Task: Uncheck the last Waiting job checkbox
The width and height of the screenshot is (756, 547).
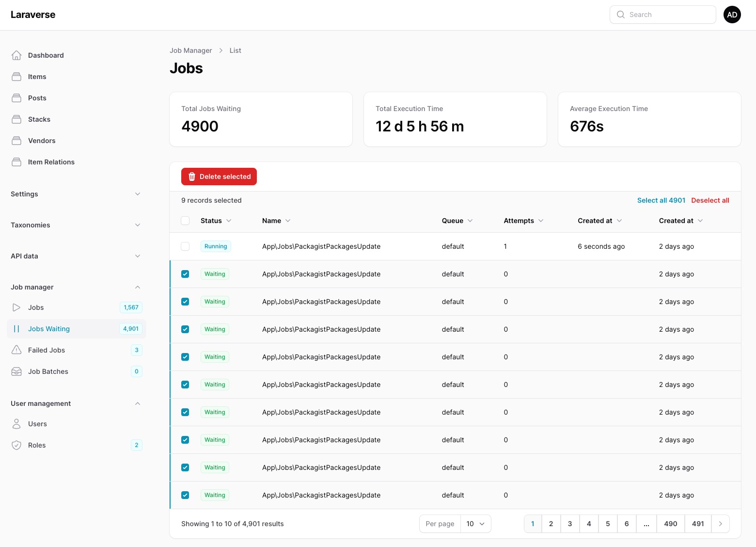Action: point(185,495)
